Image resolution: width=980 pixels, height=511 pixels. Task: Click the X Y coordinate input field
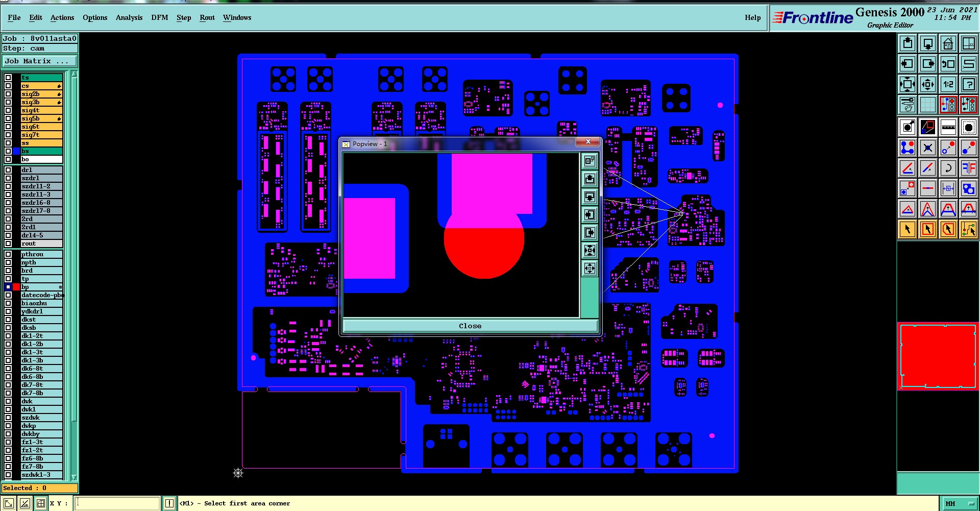click(118, 503)
